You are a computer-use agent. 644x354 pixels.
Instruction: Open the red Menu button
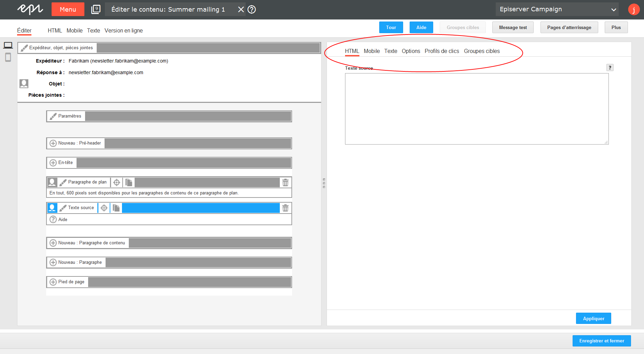(x=68, y=9)
